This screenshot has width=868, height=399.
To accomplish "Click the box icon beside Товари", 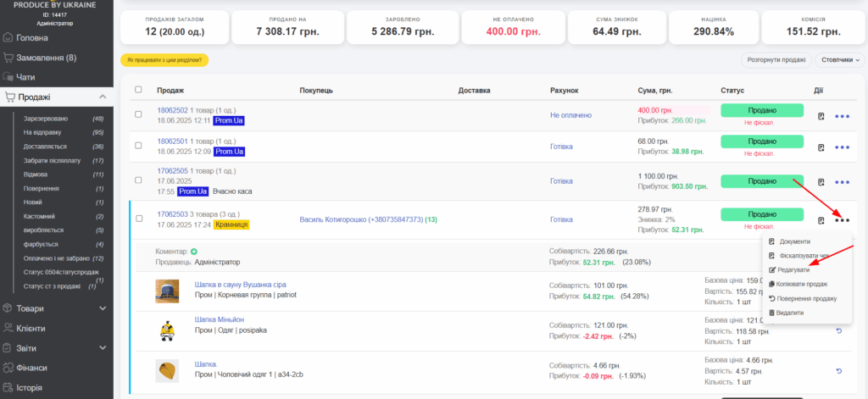I will click(8, 308).
